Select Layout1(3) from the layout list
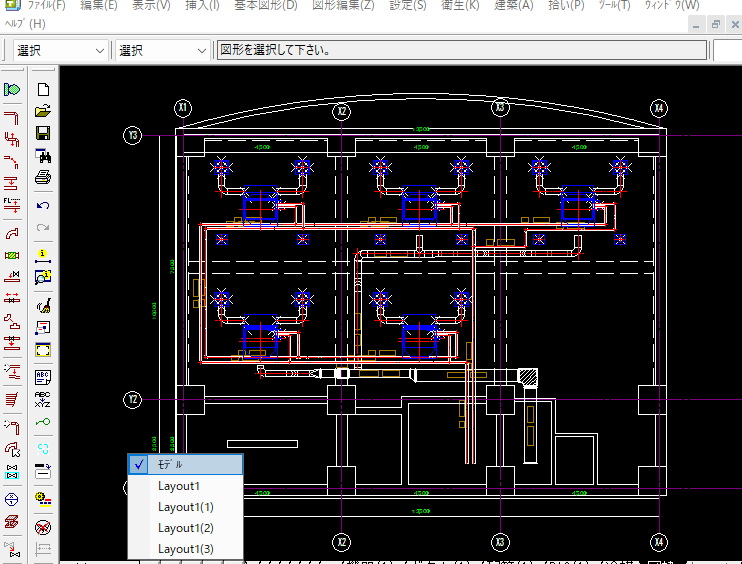The height and width of the screenshot is (564, 742). (x=185, y=549)
